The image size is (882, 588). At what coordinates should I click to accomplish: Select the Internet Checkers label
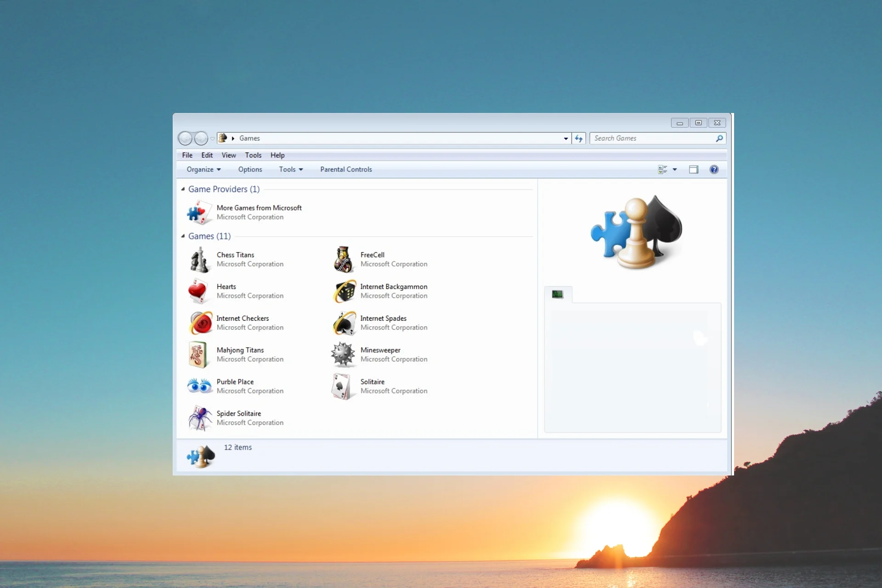pyautogui.click(x=243, y=318)
